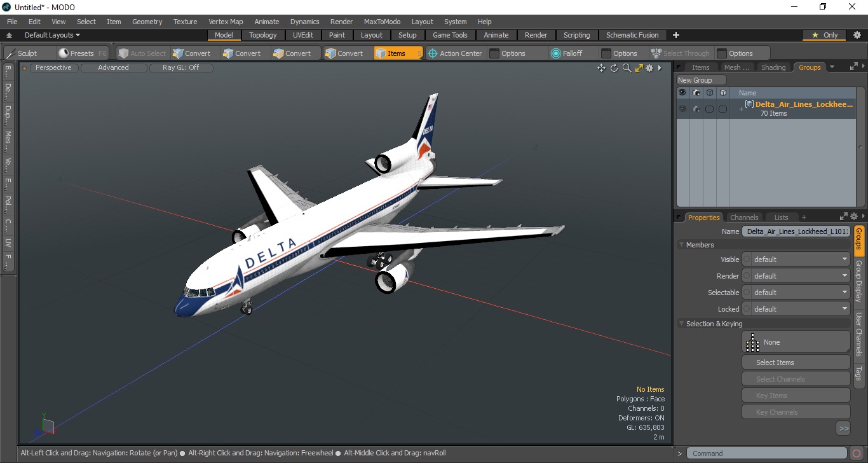Open the Locked default dropdown
868x463 pixels.
point(801,309)
